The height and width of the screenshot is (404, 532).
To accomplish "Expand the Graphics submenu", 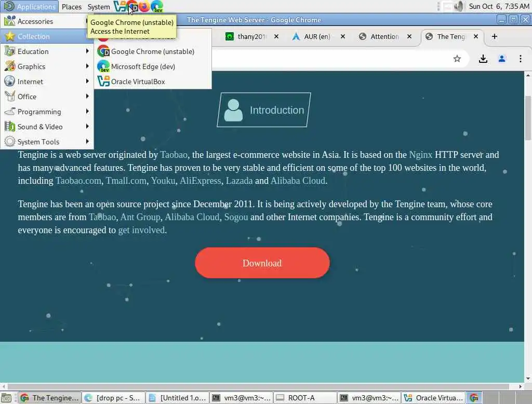I will [x=47, y=66].
